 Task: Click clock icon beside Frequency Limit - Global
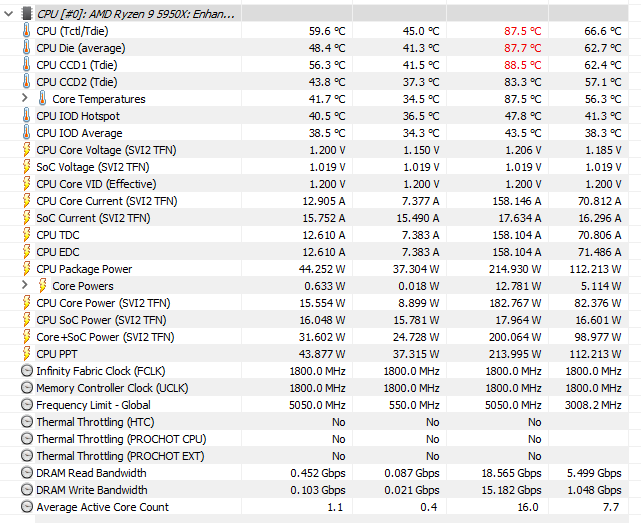tap(27, 404)
